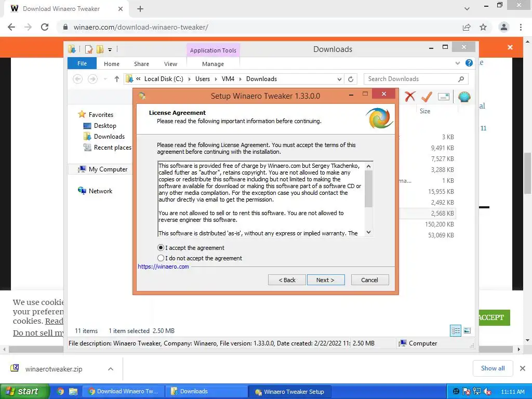
Task: Open quick access toolbar customize dropdown
Action: (x=110, y=49)
